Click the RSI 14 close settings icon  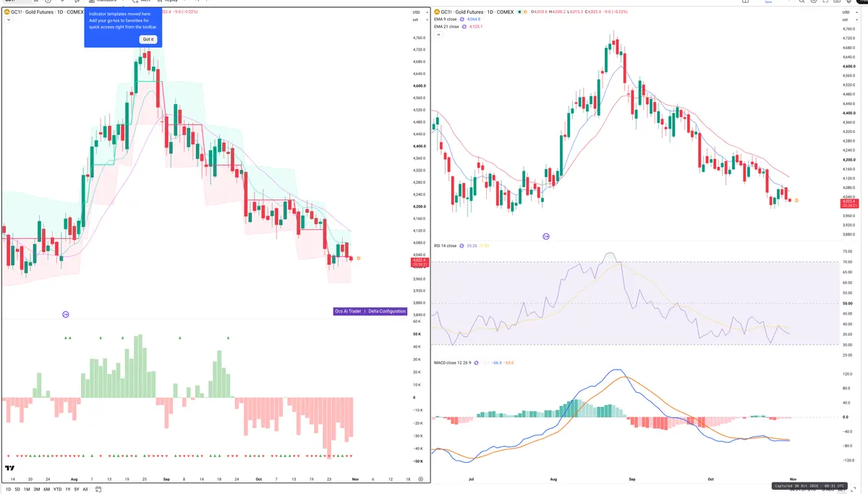pyautogui.click(x=461, y=246)
